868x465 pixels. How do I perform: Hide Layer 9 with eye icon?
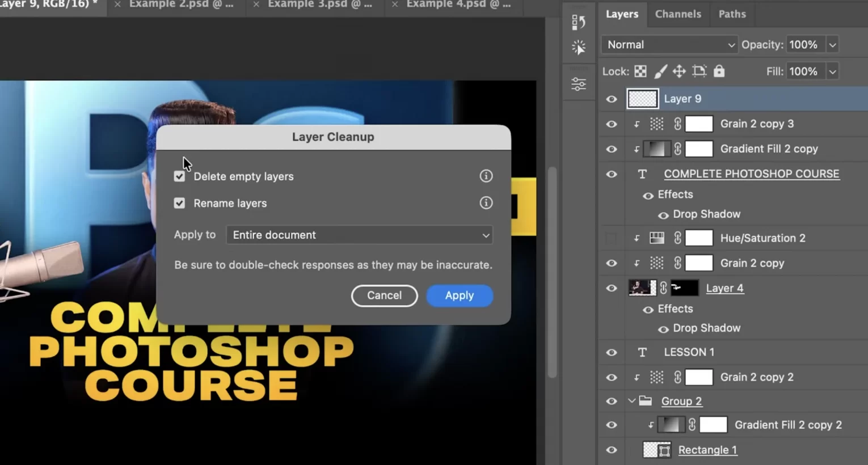612,99
